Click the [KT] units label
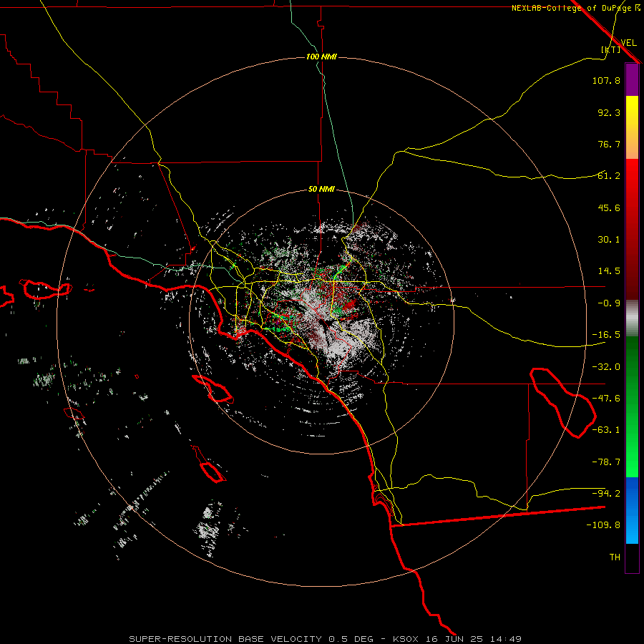The image size is (644, 644). tap(611, 49)
